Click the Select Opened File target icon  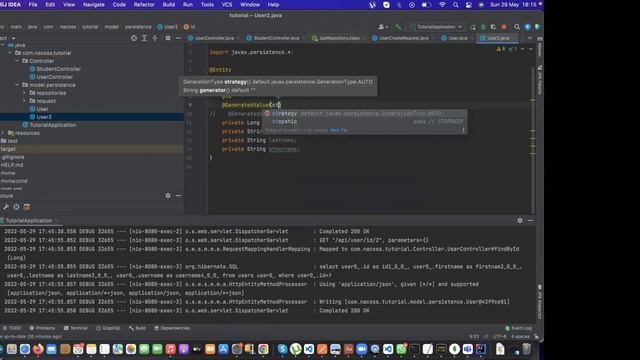(x=134, y=38)
